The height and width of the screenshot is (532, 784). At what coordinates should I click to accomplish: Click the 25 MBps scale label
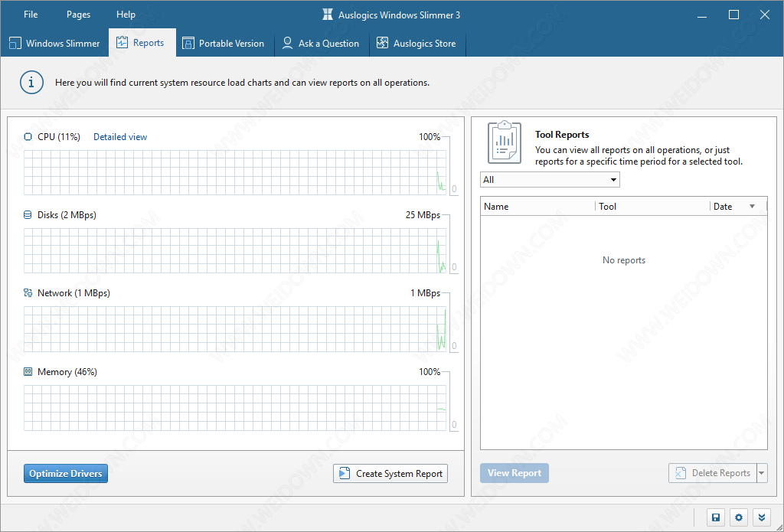[423, 215]
